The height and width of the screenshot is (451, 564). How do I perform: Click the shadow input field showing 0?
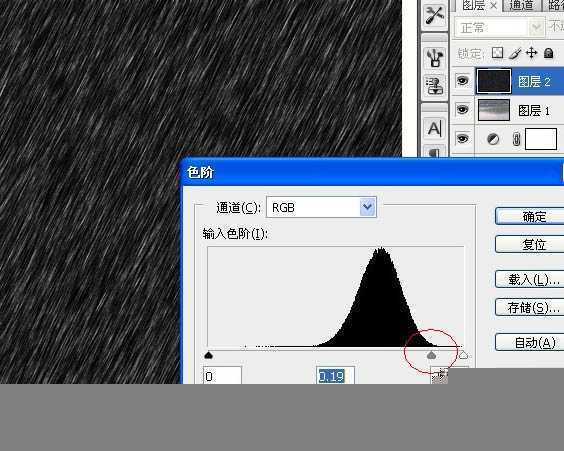[222, 375]
